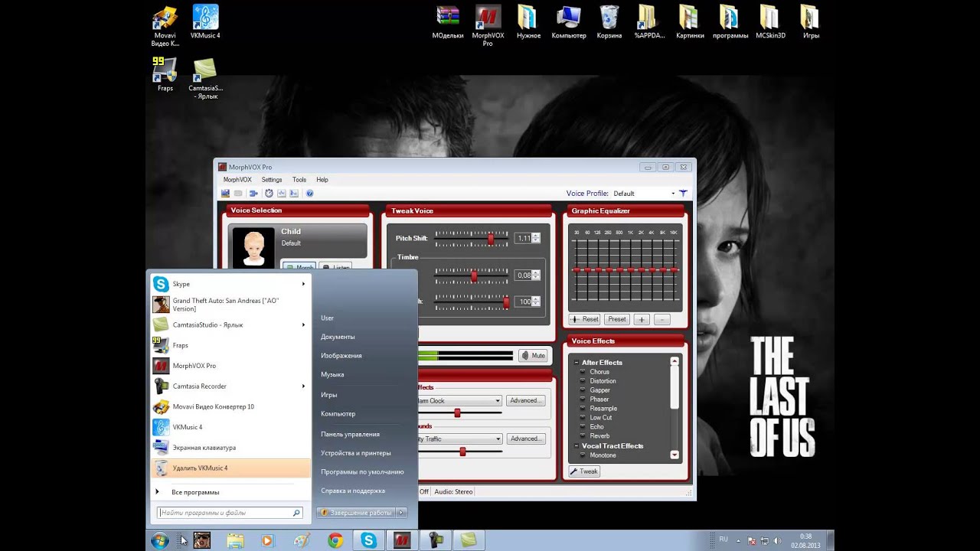980x551 pixels.
Task: Open the Help menu
Action: tap(322, 180)
